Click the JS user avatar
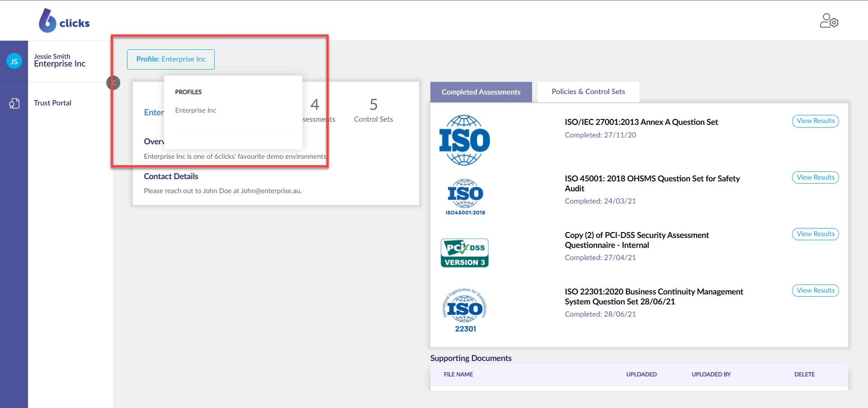868x408 pixels. 14,61
